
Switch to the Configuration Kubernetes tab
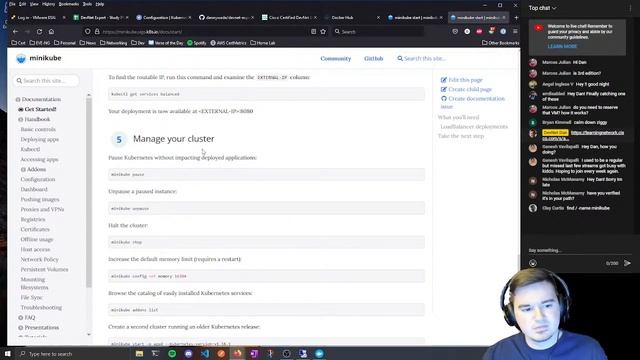(164, 18)
